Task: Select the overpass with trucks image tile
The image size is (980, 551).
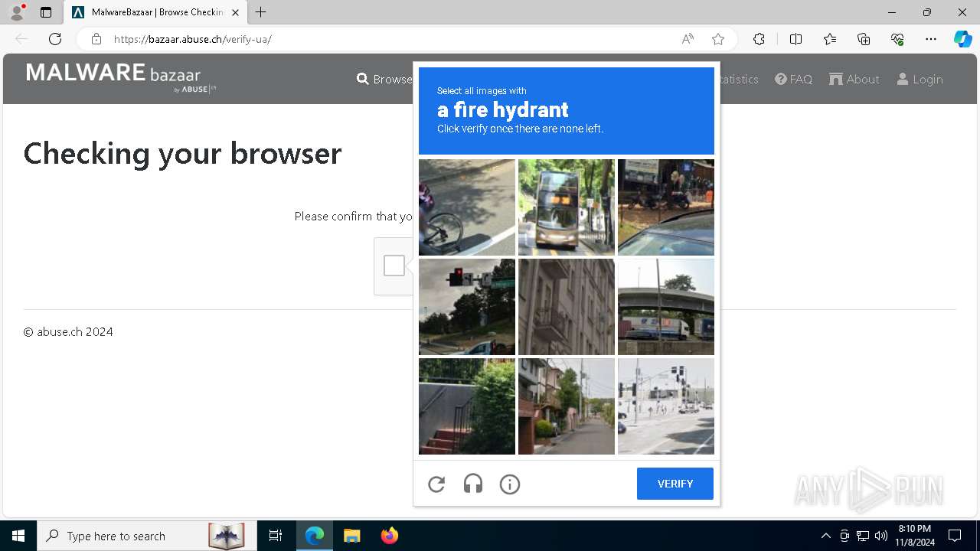Action: (x=666, y=307)
